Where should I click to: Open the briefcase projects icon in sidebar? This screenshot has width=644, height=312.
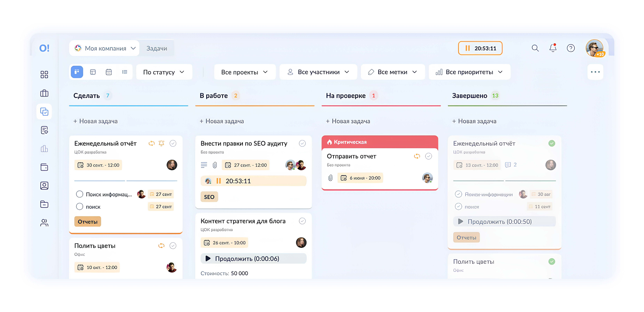coord(44,93)
